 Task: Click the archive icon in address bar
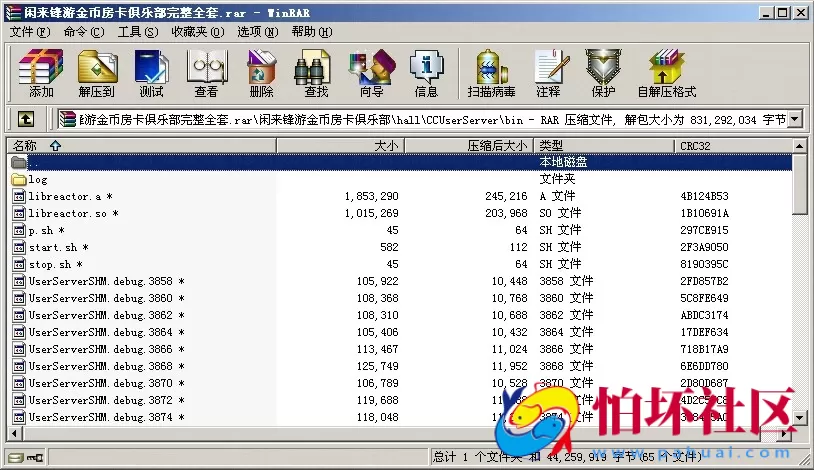tap(67, 119)
